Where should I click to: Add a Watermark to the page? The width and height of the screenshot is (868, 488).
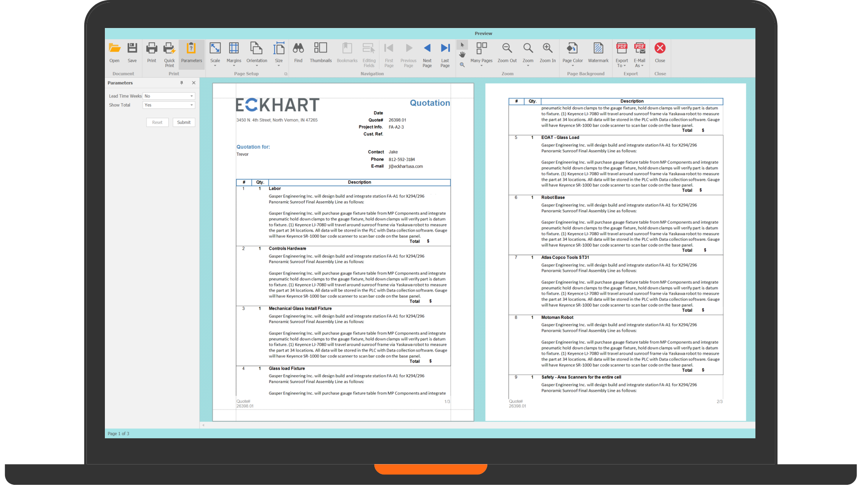tap(598, 49)
